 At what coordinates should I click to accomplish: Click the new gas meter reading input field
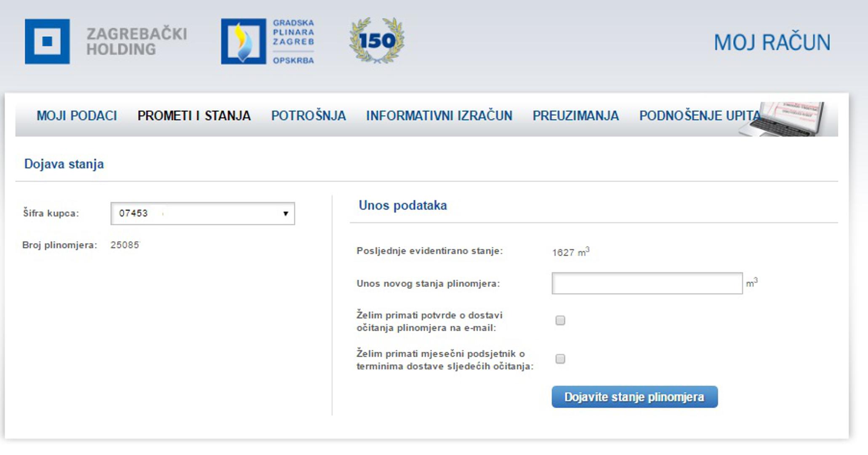[647, 284]
